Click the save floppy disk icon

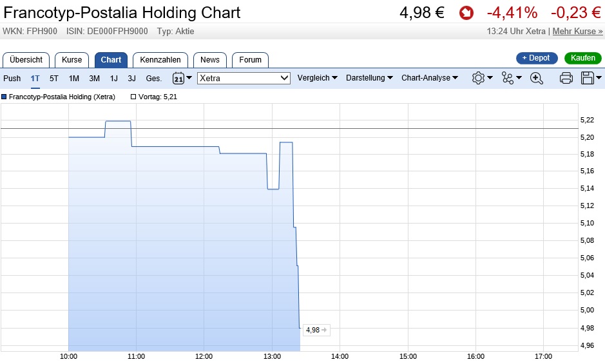587,78
